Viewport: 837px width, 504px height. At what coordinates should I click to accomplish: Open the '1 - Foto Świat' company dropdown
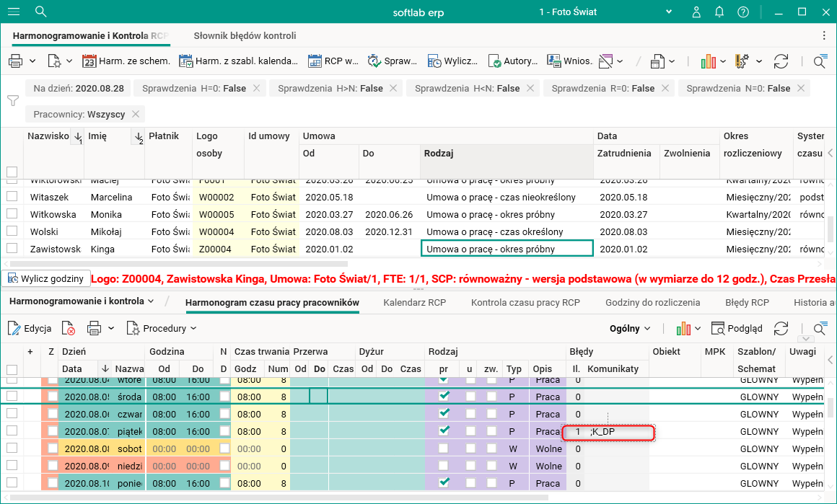tap(669, 12)
